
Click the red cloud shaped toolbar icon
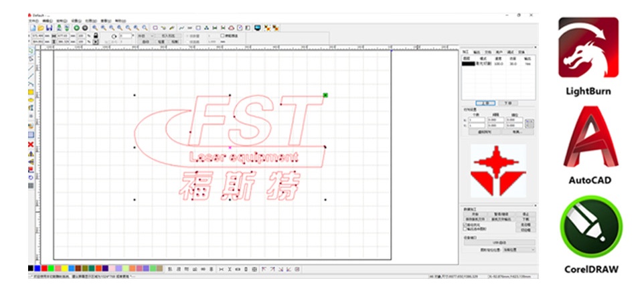tap(231, 28)
